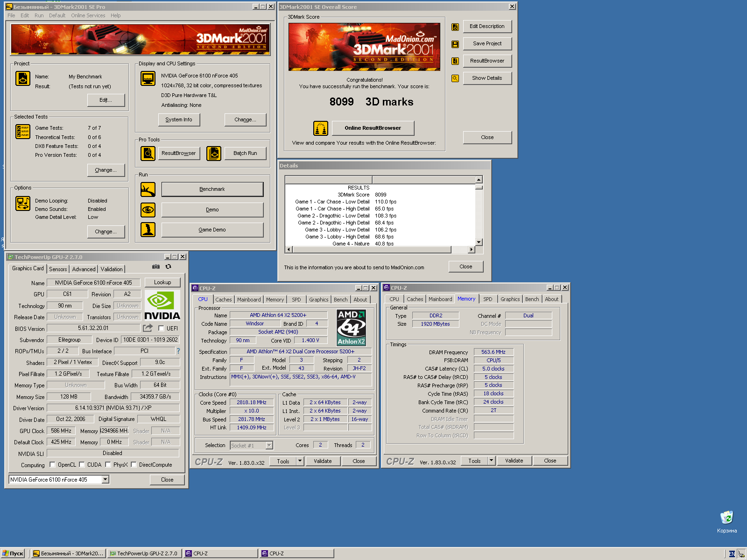Open the Validation tab in GPU-Z
The image size is (747, 560).
(112, 269)
